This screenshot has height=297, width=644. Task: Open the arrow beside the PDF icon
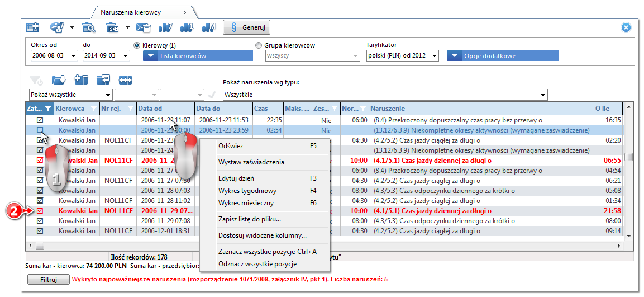tap(127, 27)
